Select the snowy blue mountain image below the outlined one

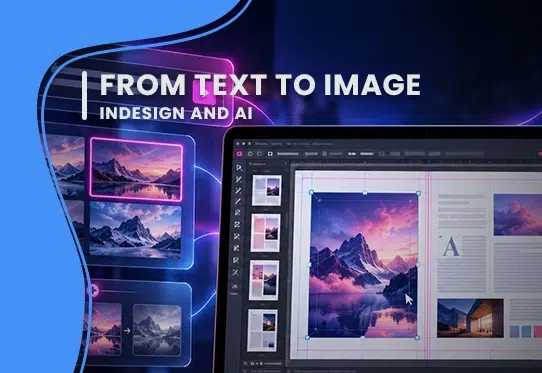(x=135, y=231)
